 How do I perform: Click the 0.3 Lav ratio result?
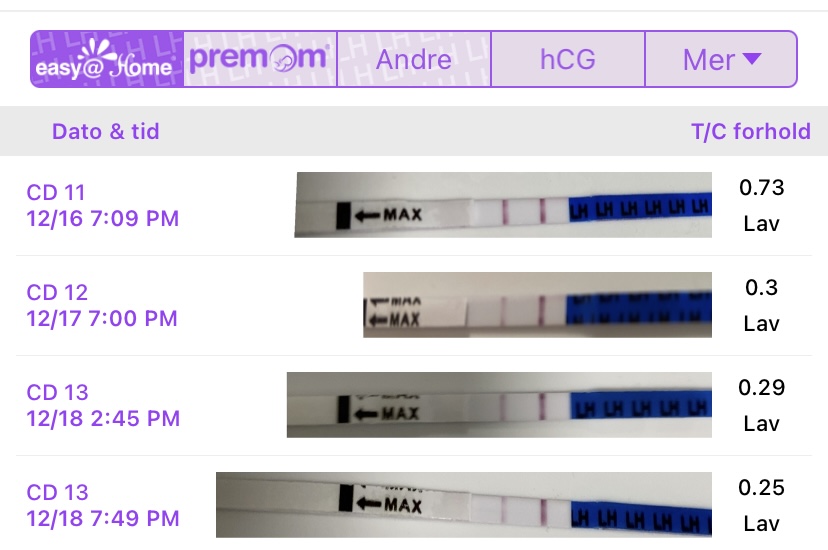pos(761,305)
